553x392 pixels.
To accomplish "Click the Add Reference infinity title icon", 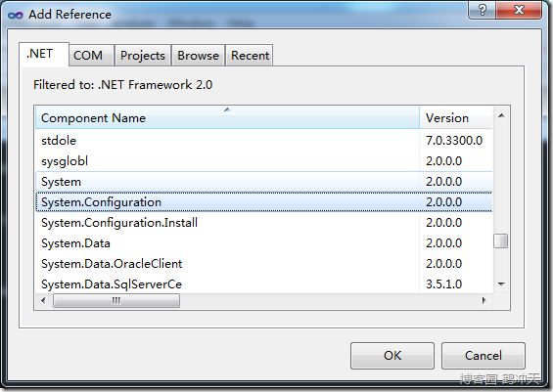I will 15,15.
